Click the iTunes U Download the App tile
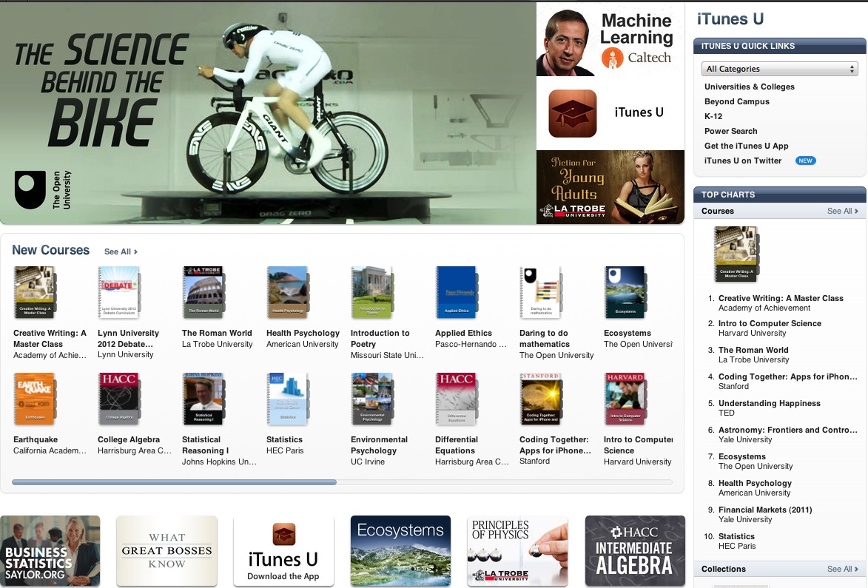Viewport: 868px width, 588px height. (283, 551)
